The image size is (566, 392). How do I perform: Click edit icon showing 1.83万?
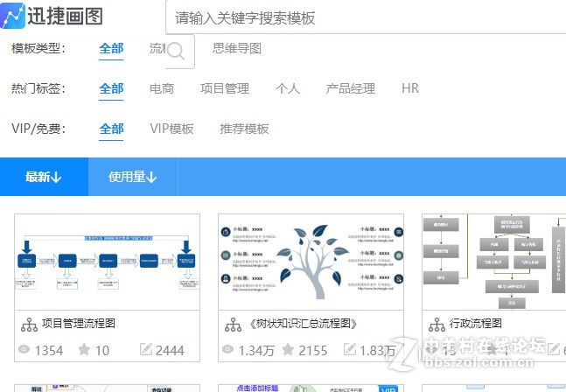[349, 349]
